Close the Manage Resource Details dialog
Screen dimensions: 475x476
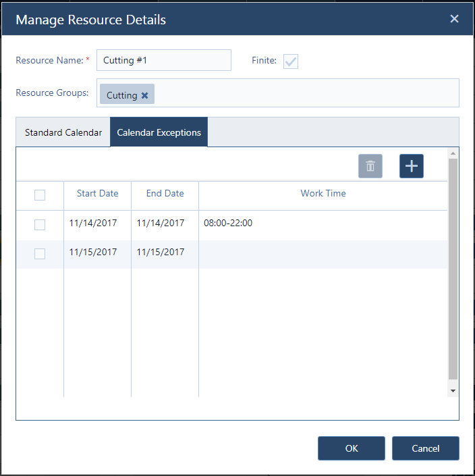pos(454,19)
